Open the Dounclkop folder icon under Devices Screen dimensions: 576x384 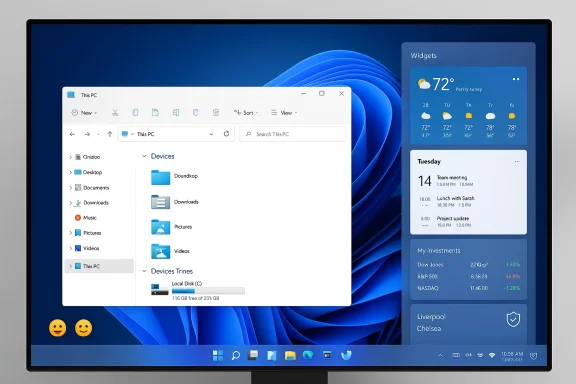(161, 177)
